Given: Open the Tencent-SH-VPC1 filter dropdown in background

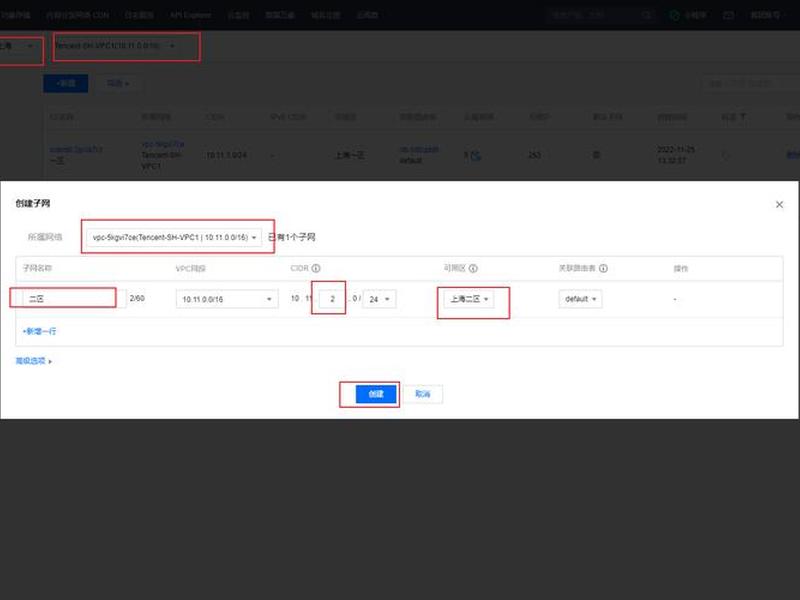Looking at the screenshot, I should pyautogui.click(x=115, y=45).
